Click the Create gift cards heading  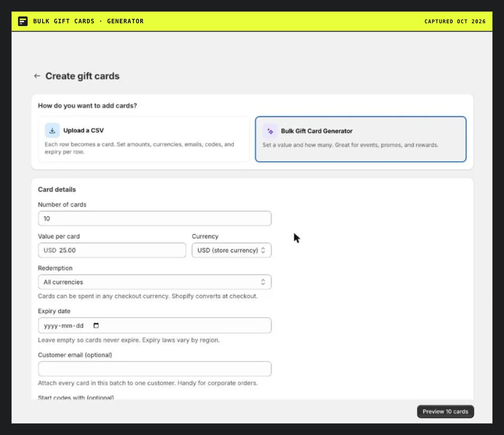(x=83, y=76)
